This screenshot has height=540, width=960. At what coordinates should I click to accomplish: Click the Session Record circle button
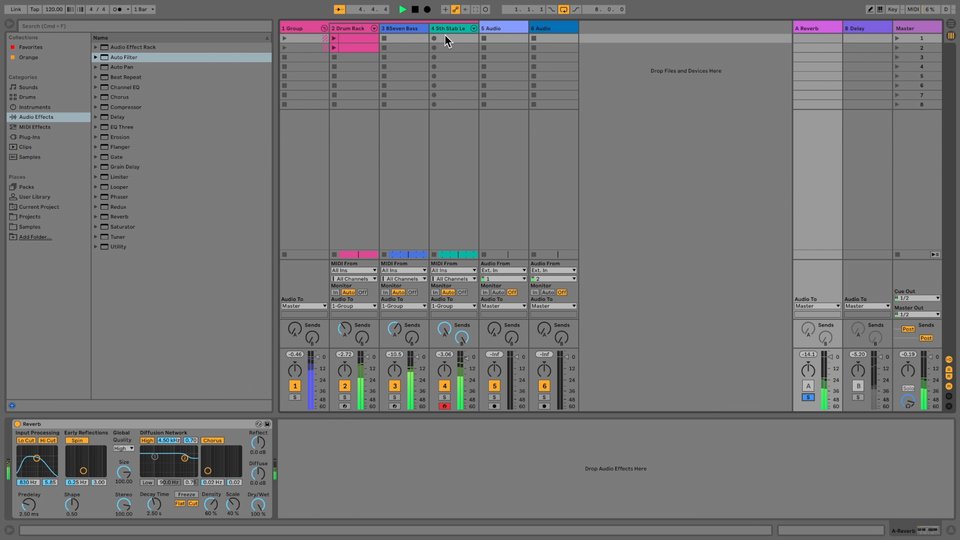486,9
